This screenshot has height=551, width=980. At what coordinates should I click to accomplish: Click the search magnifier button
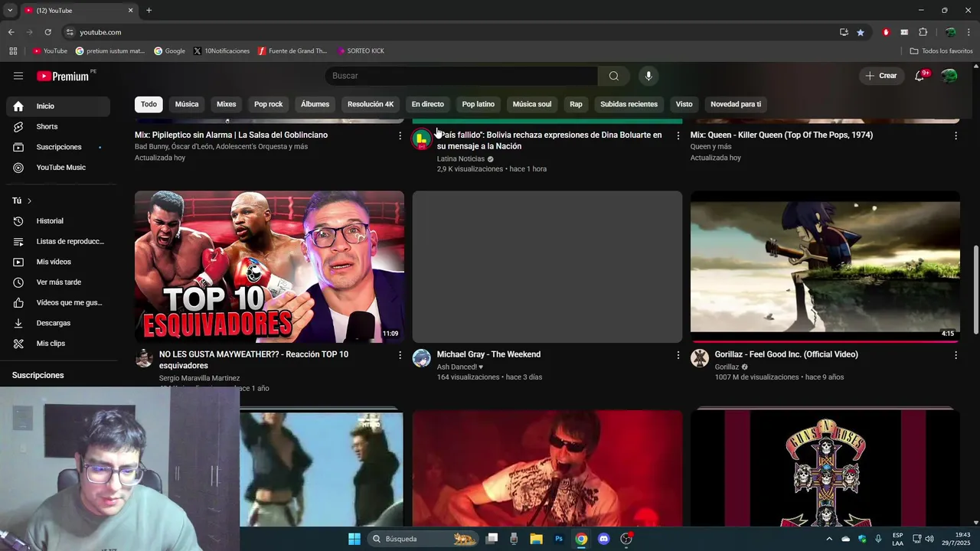click(613, 76)
